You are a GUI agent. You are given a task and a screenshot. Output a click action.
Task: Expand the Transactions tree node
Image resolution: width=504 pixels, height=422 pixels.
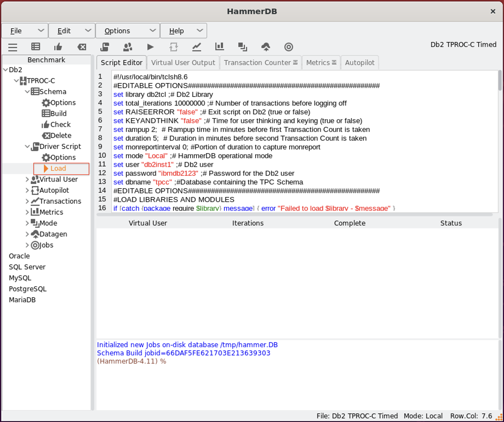[27, 201]
